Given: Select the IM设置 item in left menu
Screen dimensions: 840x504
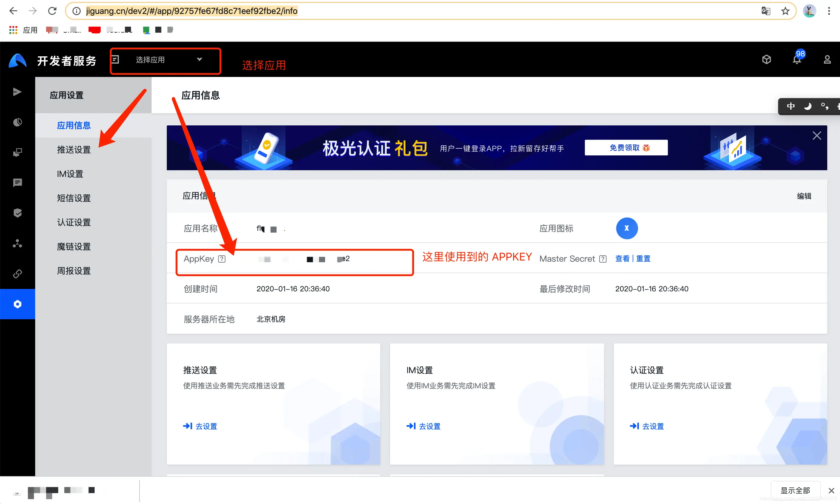Looking at the screenshot, I should click(x=70, y=174).
